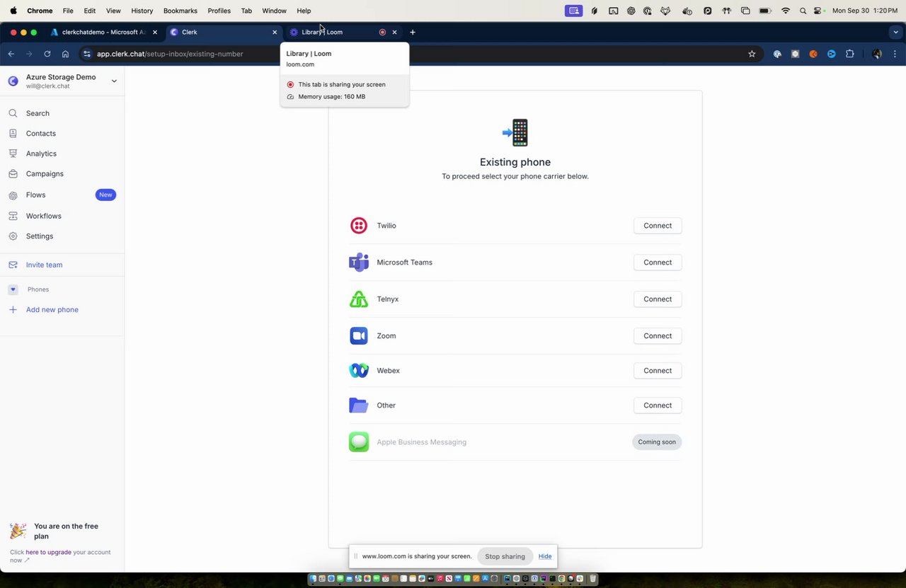The width and height of the screenshot is (906, 588).
Task: Select the Clerk browser tab
Action: [224, 32]
